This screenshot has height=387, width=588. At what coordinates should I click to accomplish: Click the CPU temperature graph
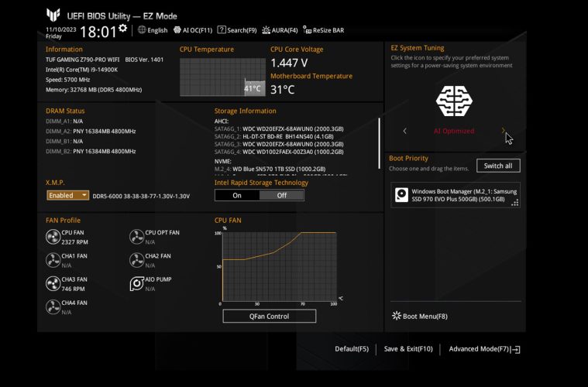coord(222,77)
